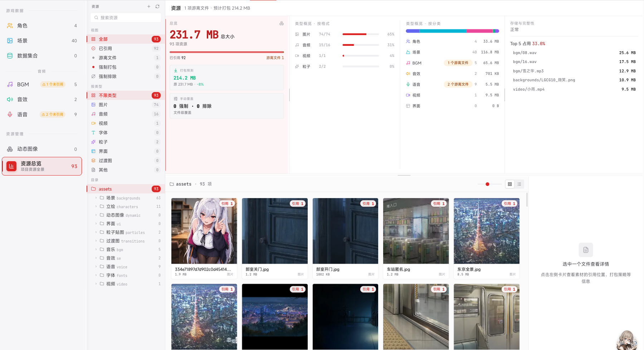Screen dimensions: 644x350
Task: Click the type category color bar
Action: (452, 31)
